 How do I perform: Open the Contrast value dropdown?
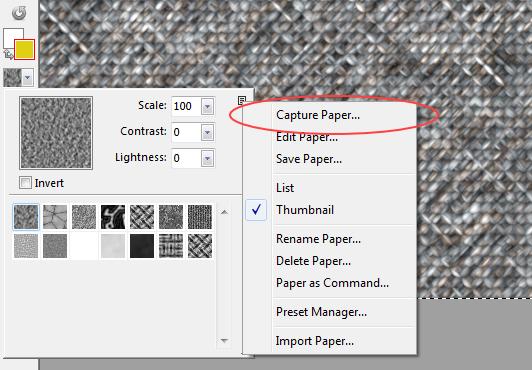[207, 132]
